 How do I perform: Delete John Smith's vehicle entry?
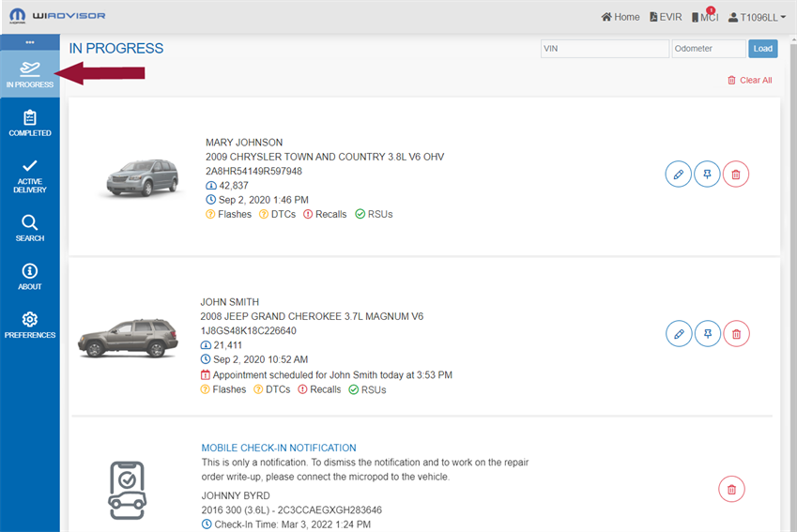pyautogui.click(x=737, y=334)
